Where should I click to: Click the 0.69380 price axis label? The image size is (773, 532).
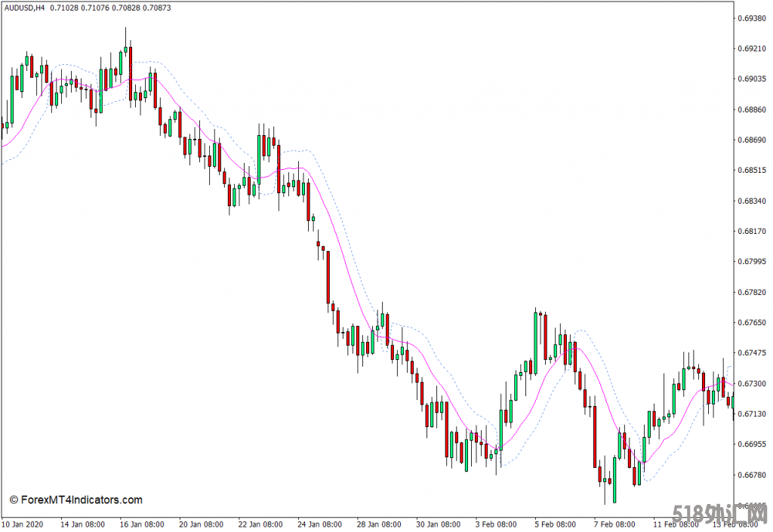[x=753, y=18]
